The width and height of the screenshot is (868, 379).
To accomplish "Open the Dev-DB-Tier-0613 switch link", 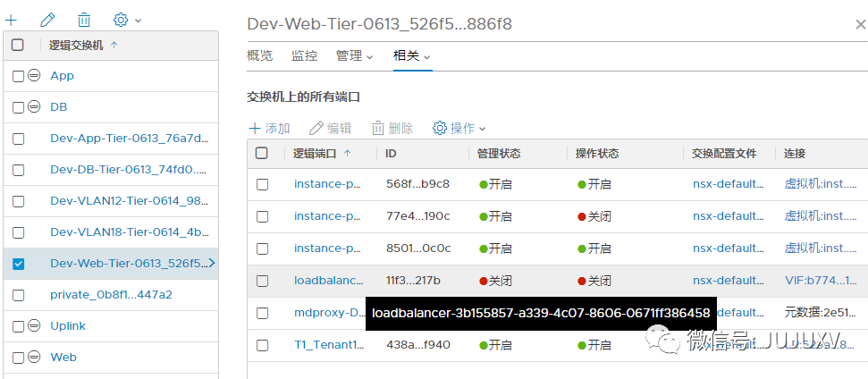I will [x=130, y=169].
